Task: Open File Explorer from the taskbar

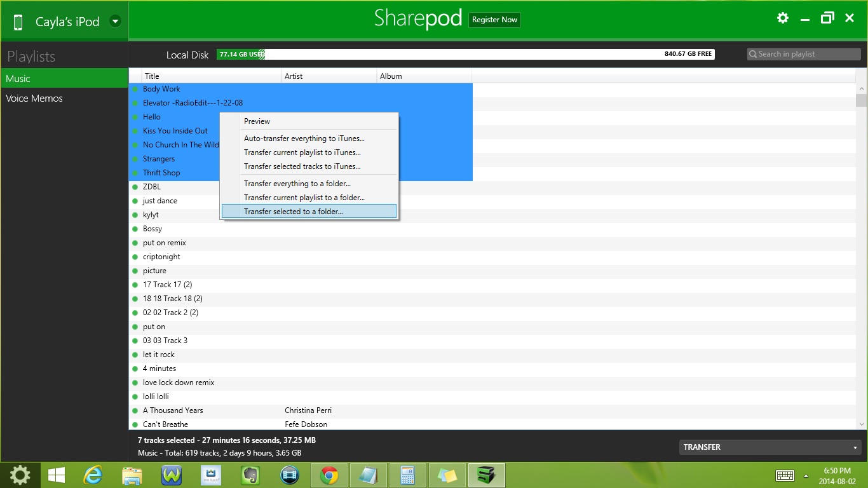Action: point(132,475)
